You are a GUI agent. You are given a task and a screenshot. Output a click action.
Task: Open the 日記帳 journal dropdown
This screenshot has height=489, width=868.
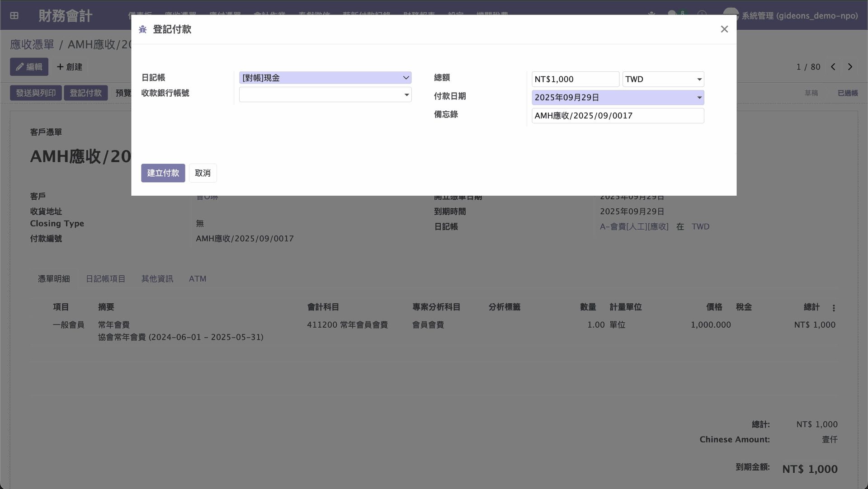[325, 78]
